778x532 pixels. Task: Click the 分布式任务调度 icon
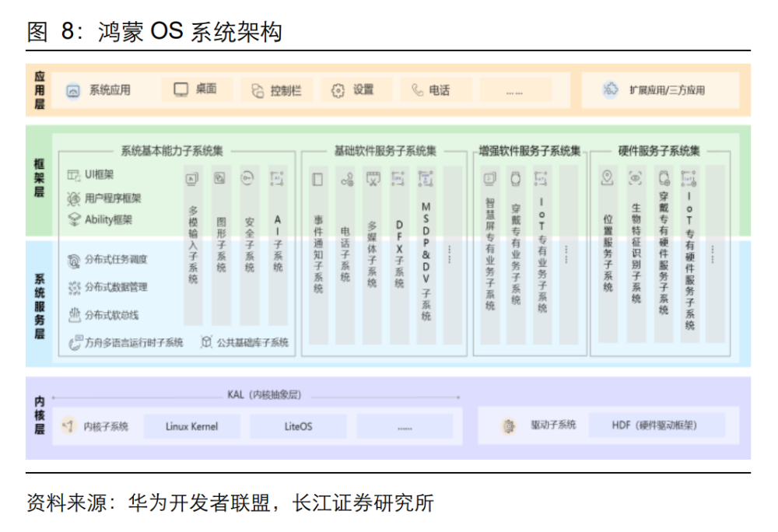click(74, 261)
